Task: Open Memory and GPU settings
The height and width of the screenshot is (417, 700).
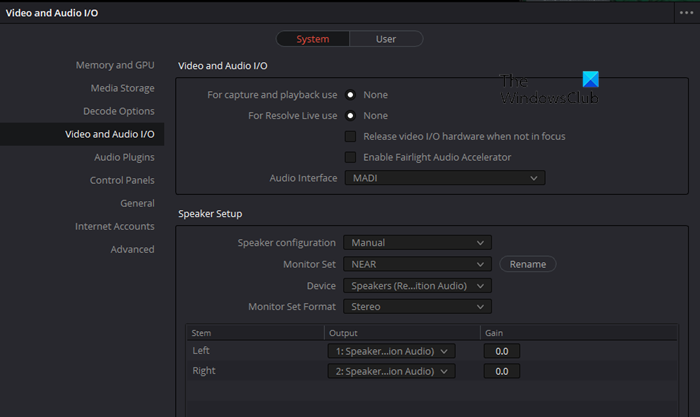Action: pyautogui.click(x=115, y=65)
